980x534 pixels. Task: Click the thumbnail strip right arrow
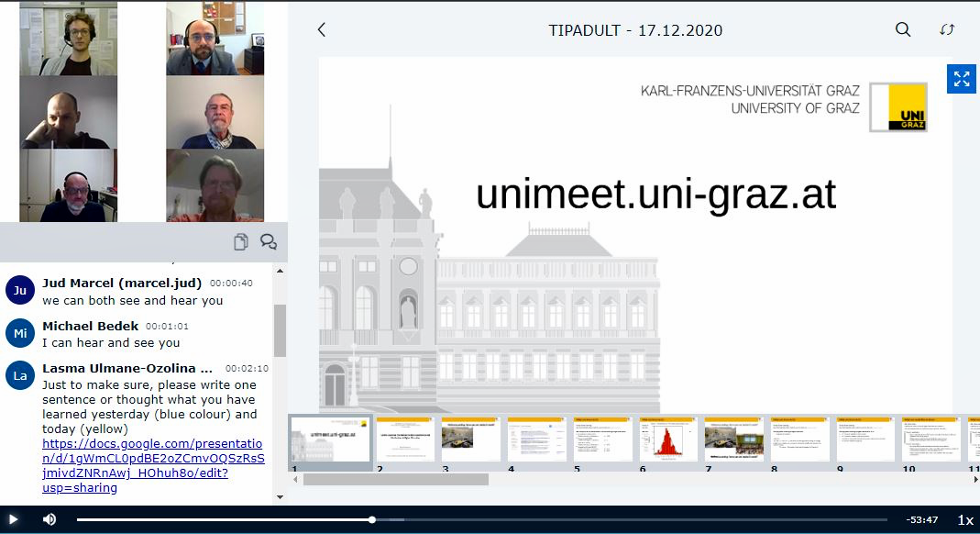[975, 480]
